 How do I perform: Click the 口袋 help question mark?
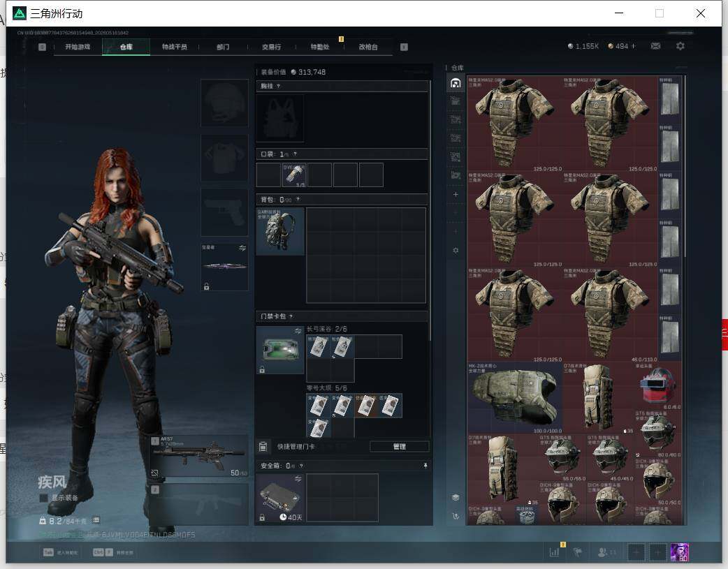coord(295,154)
